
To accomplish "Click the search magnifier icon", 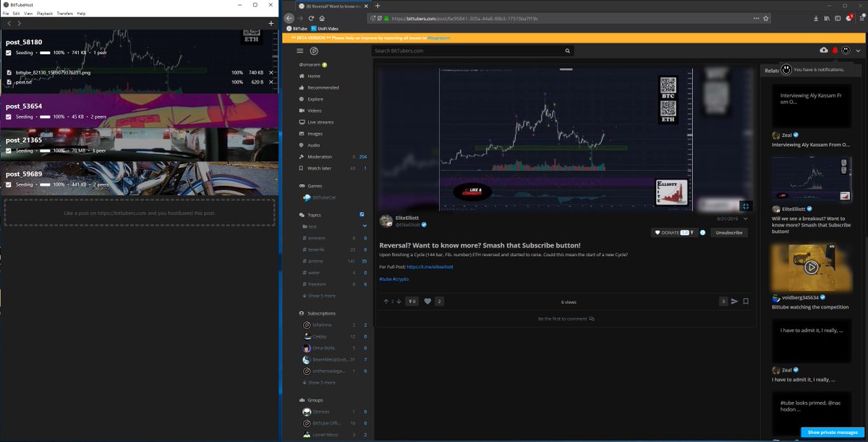I will pyautogui.click(x=569, y=51).
